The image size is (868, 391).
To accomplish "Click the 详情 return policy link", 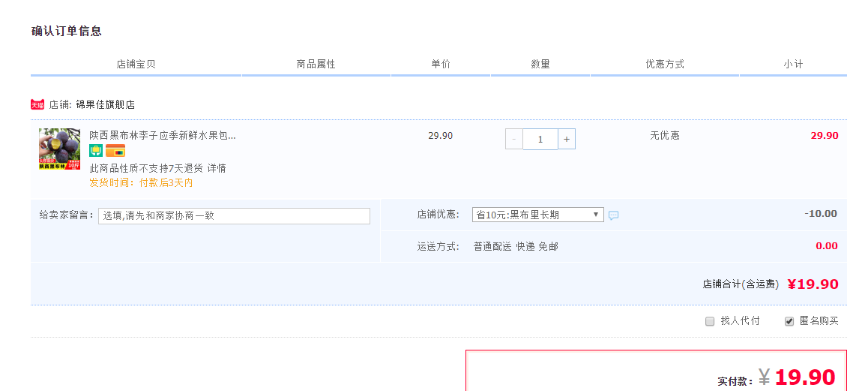I will tap(217, 168).
